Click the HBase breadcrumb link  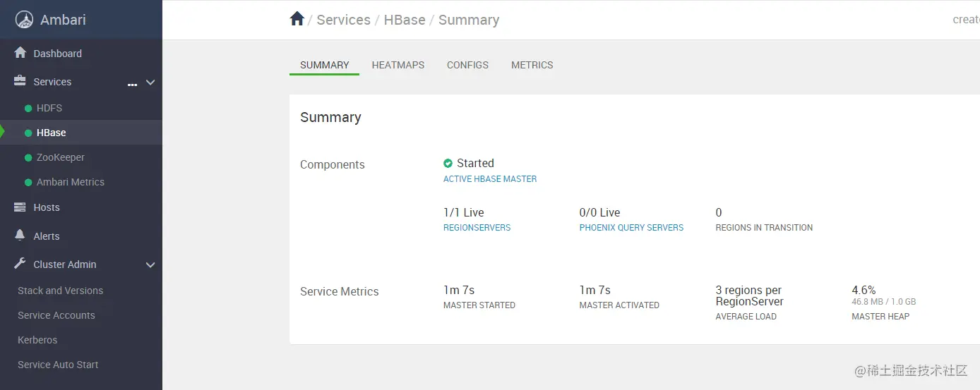405,20
